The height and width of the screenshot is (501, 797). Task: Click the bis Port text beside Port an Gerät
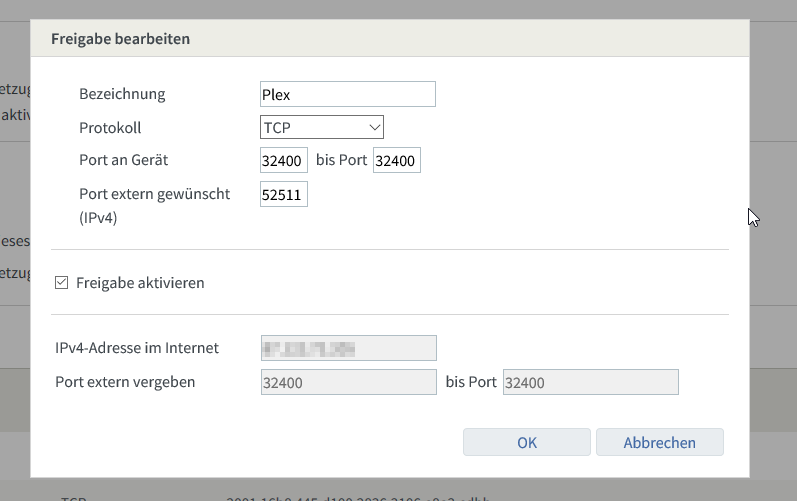pos(341,160)
